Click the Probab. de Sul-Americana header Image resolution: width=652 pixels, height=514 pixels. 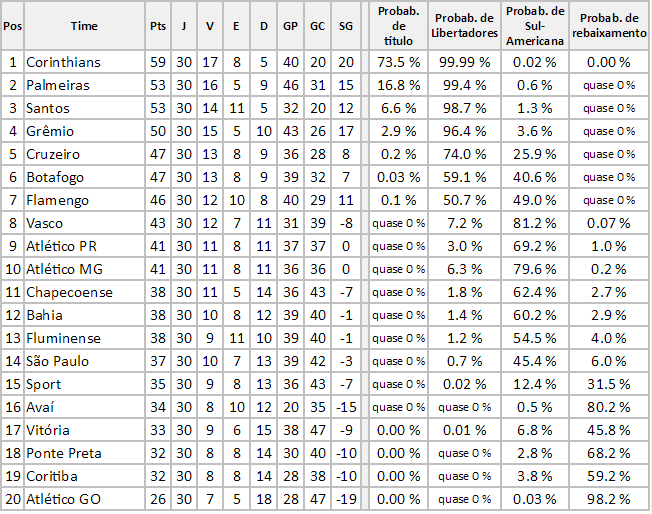tap(535, 26)
